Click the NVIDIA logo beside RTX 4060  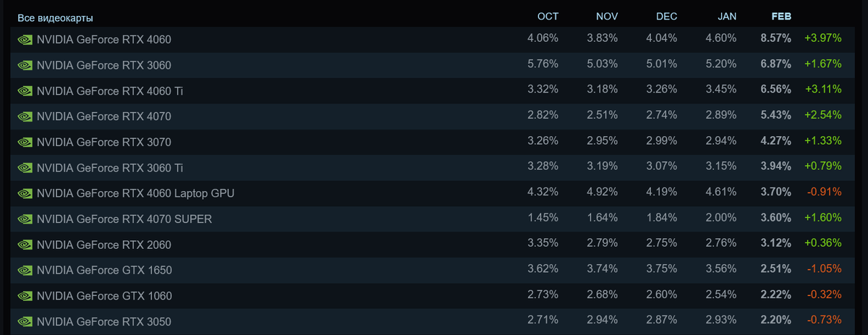[x=25, y=39]
